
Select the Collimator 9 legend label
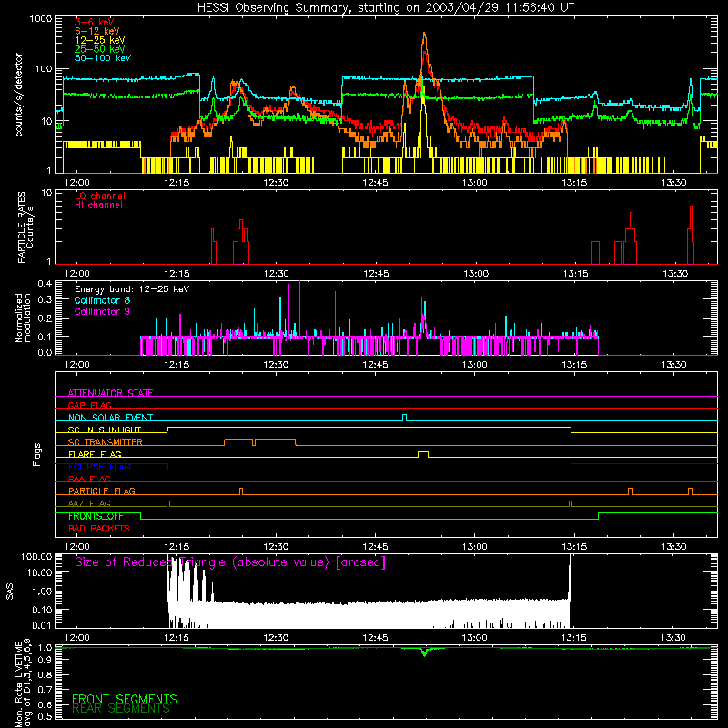coord(102,311)
